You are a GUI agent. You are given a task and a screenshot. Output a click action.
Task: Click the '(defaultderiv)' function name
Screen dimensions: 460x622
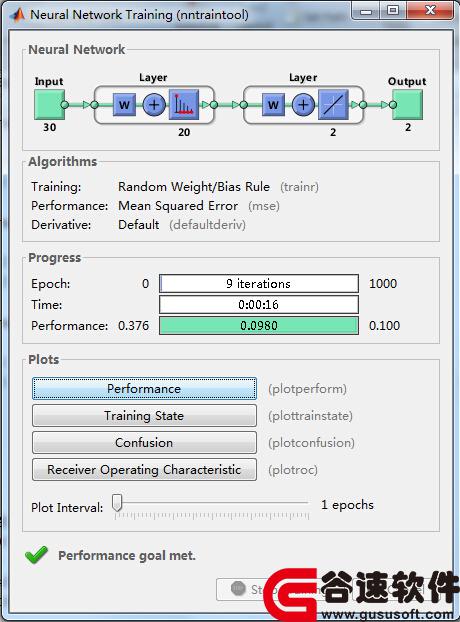[207, 225]
